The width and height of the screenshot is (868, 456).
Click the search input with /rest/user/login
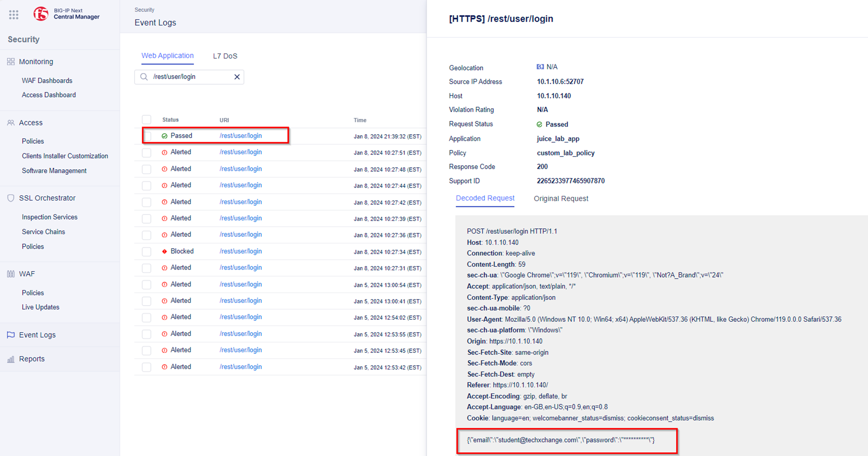tap(189, 77)
